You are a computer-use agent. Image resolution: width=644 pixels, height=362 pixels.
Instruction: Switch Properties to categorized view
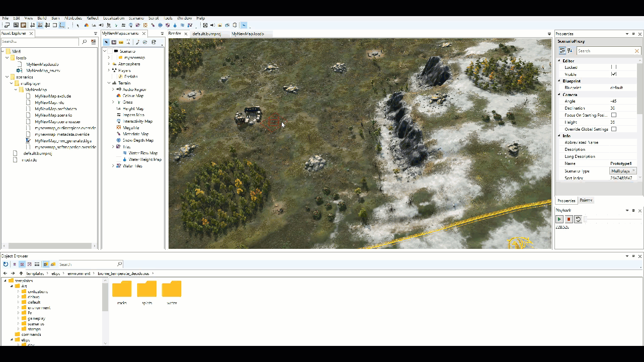(562, 51)
